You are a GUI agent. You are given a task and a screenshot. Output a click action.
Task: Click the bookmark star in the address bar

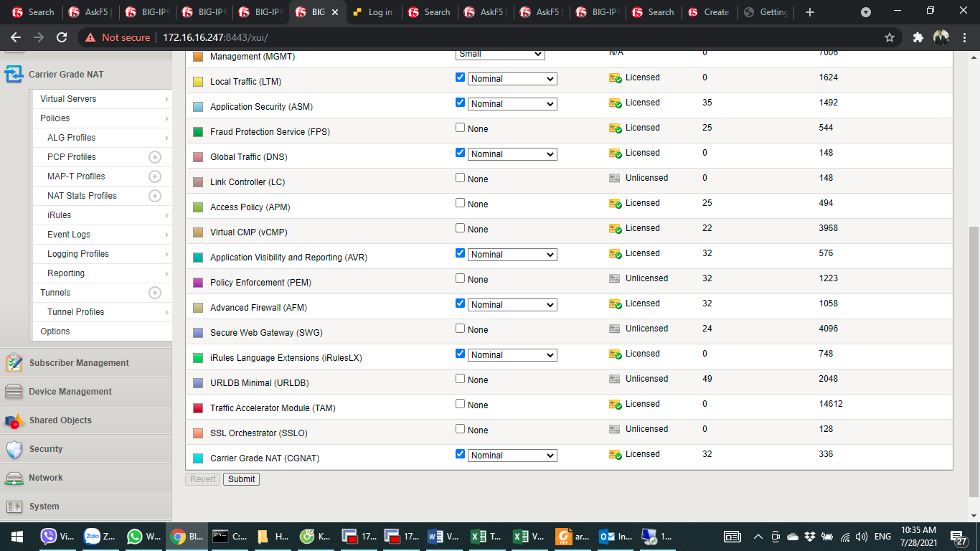pos(890,37)
